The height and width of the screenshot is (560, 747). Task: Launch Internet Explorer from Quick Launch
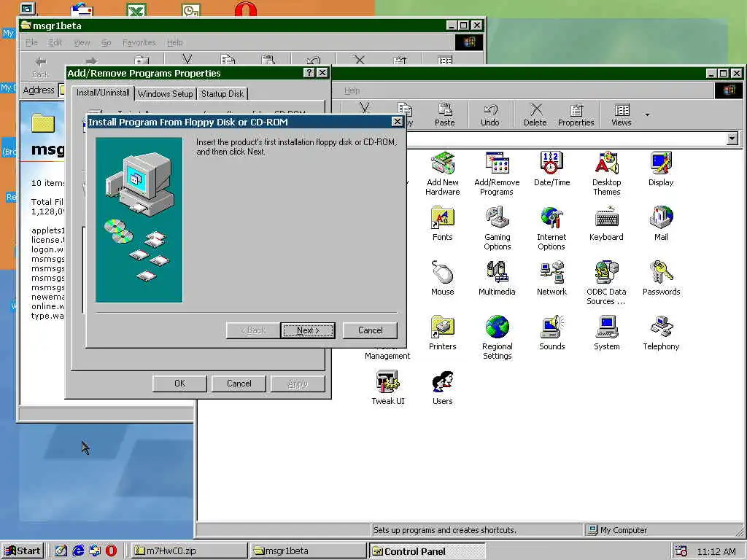(x=77, y=551)
